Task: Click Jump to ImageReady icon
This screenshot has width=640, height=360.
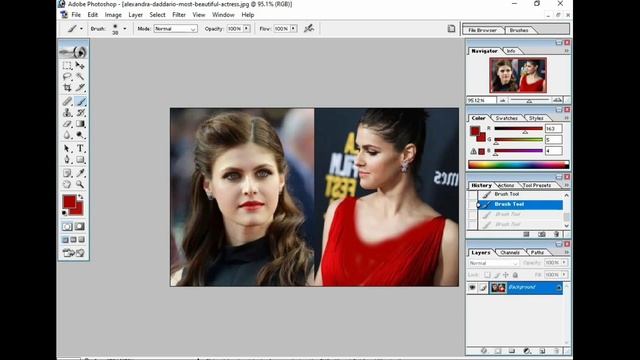Action: [x=73, y=253]
